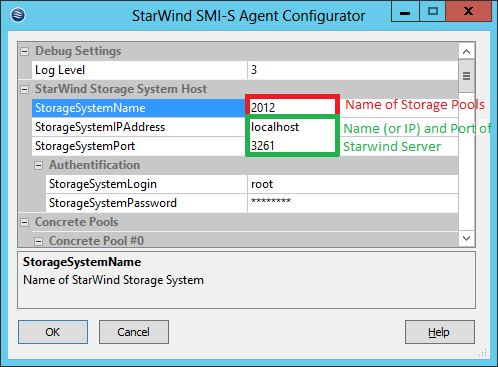This screenshot has width=498, height=367.
Task: Click the vertical scrollbar thumb
Action: [467, 76]
